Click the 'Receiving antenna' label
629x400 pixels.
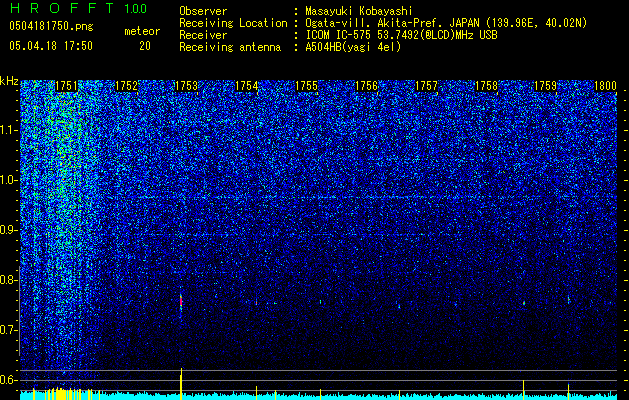click(x=230, y=47)
